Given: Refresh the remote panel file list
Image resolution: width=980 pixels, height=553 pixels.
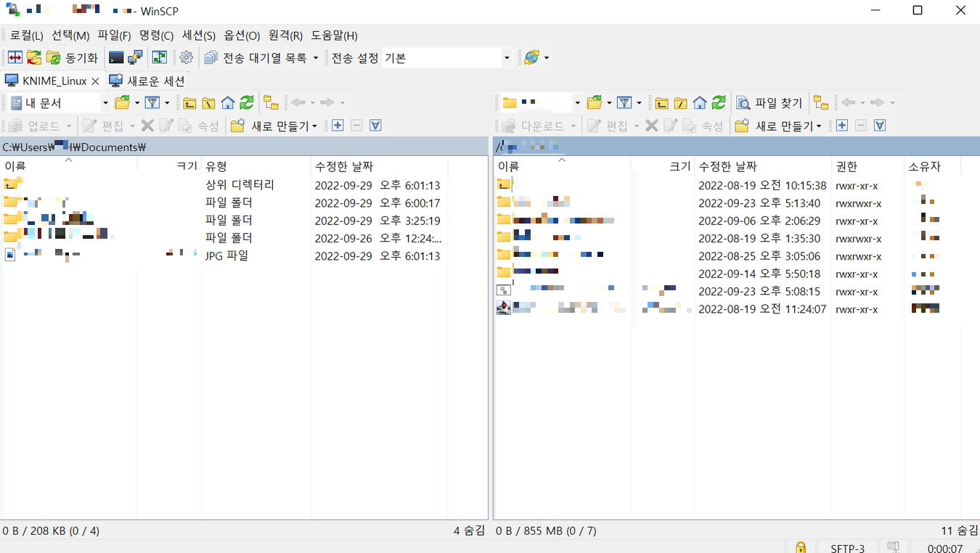Looking at the screenshot, I should point(719,103).
